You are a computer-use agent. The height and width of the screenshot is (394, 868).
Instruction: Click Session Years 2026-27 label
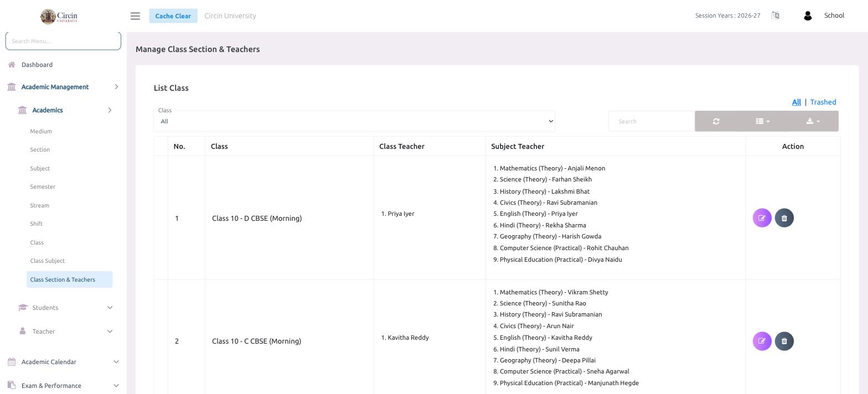point(727,15)
